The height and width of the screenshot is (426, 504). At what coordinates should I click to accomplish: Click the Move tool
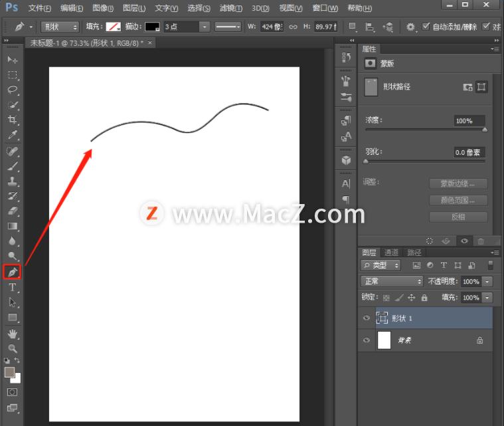[x=12, y=60]
